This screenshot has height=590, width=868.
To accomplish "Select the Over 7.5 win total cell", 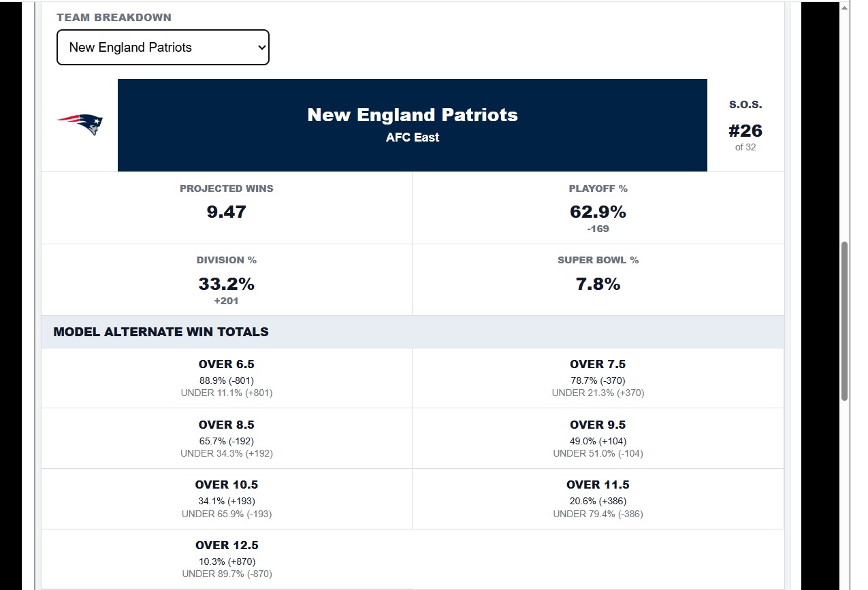I will click(x=598, y=378).
